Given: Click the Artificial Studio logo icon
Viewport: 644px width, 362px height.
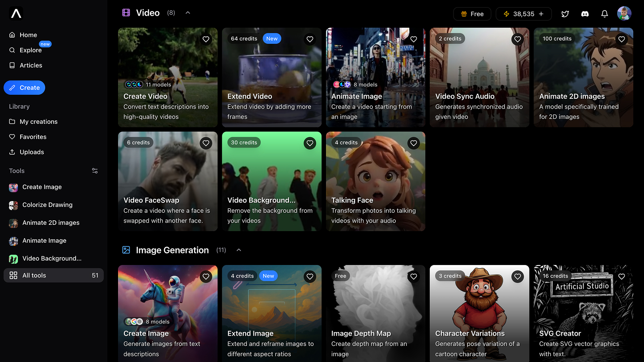Looking at the screenshot, I should point(16,14).
